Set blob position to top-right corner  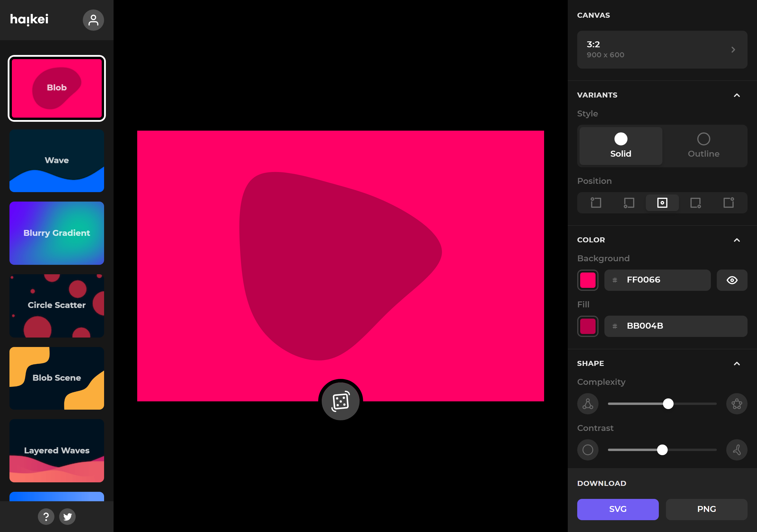pyautogui.click(x=729, y=202)
